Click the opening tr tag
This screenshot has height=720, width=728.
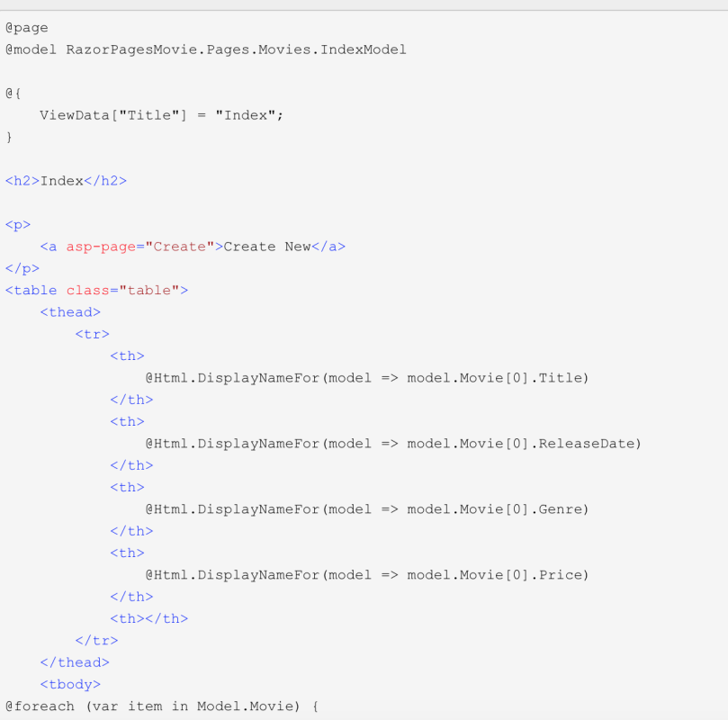pyautogui.click(x=92, y=334)
